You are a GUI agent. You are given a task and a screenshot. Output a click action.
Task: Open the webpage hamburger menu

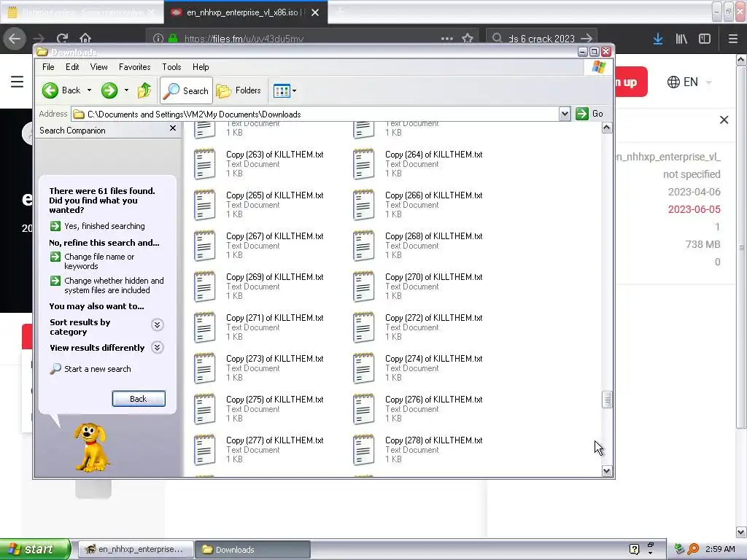pyautogui.click(x=18, y=82)
